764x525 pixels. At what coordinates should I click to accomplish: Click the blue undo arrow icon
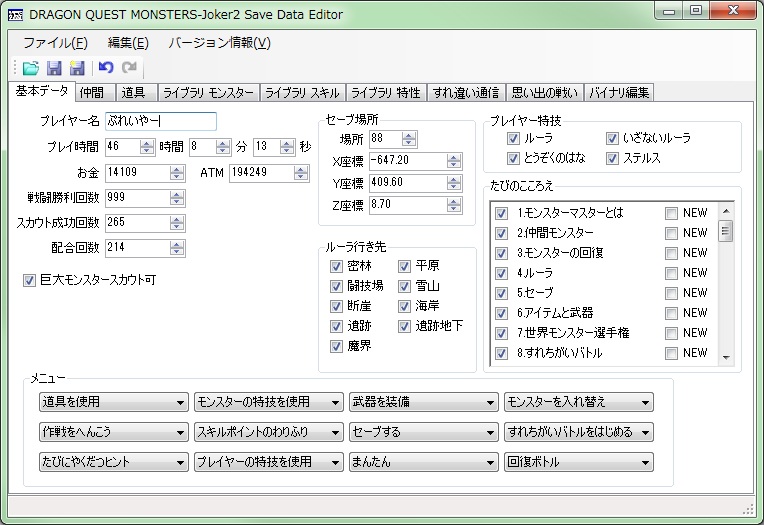(x=106, y=67)
